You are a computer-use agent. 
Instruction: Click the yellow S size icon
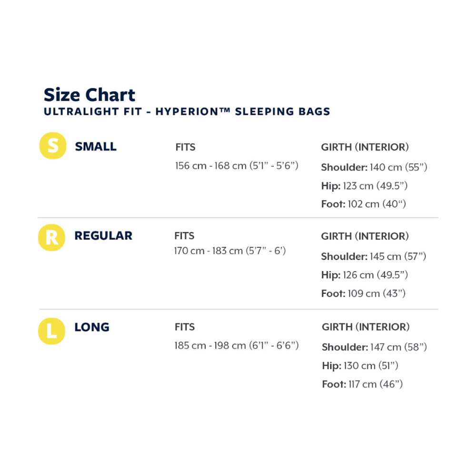click(52, 146)
